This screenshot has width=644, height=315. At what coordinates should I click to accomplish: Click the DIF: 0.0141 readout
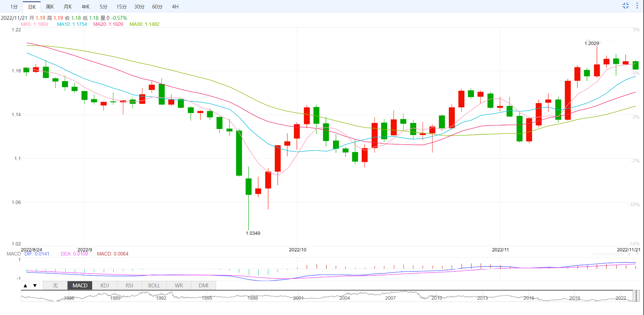pos(37,254)
